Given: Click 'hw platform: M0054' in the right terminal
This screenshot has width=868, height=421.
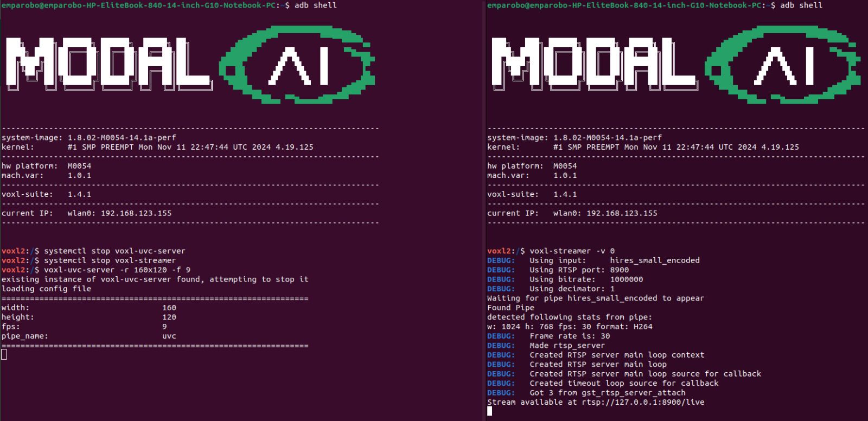Looking at the screenshot, I should [532, 166].
